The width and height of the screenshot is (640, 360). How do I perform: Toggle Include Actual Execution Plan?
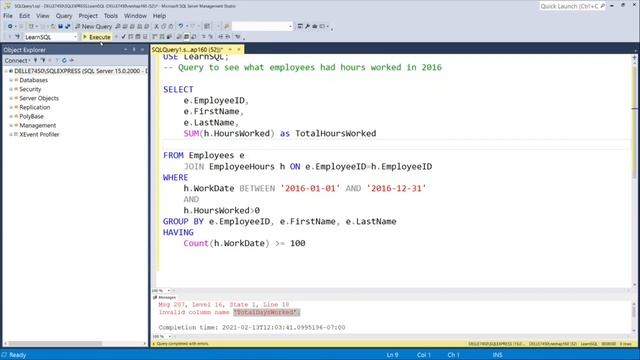pyautogui.click(x=155, y=37)
